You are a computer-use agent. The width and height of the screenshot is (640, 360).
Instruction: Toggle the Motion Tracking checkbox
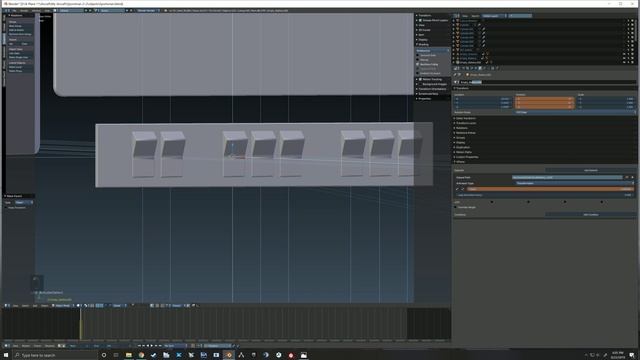420,79
